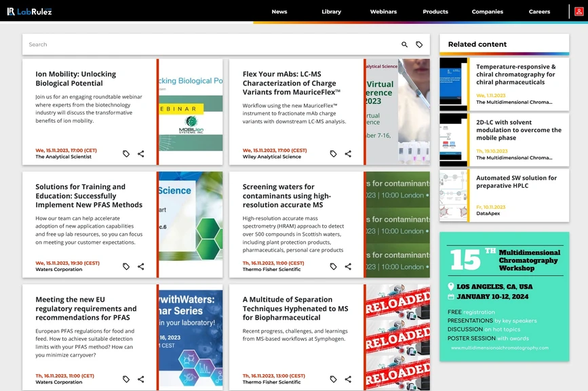
Task: Go to Webinars section
Action: [383, 12]
